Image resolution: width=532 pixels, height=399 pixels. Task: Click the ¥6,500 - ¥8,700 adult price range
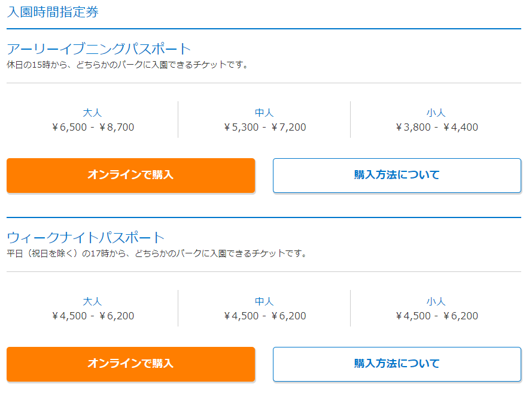click(93, 127)
